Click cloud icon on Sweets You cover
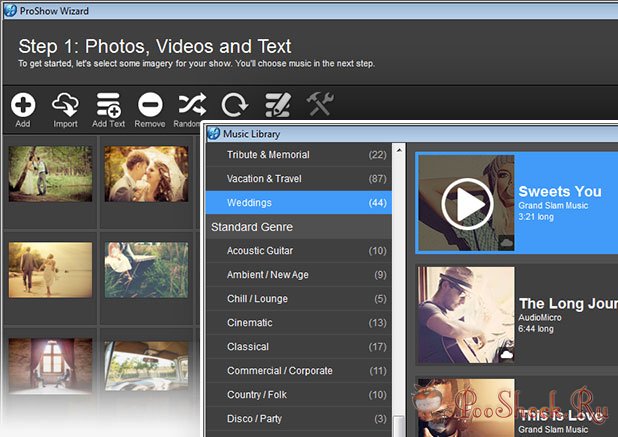618x437 pixels. [x=506, y=242]
